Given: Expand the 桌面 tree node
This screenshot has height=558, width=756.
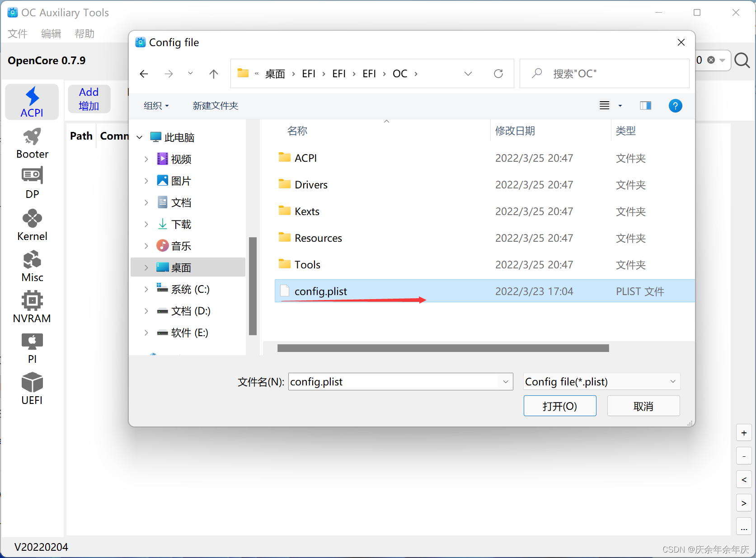Looking at the screenshot, I should (146, 267).
